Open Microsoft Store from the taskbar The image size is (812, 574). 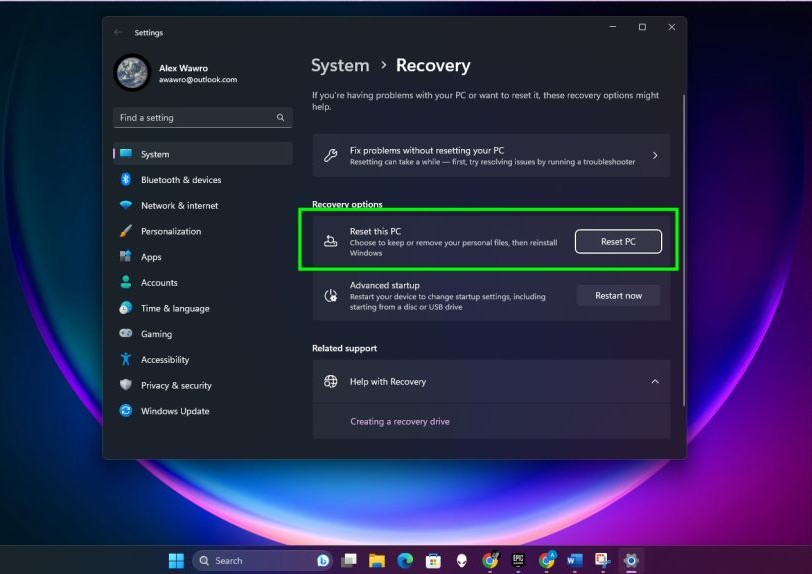[x=433, y=561]
